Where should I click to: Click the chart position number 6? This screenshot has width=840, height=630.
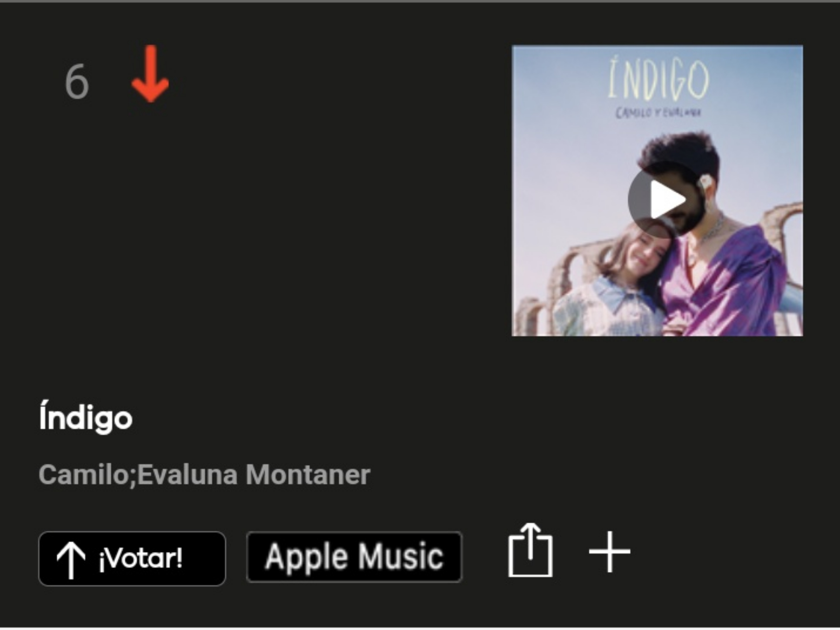[x=77, y=81]
